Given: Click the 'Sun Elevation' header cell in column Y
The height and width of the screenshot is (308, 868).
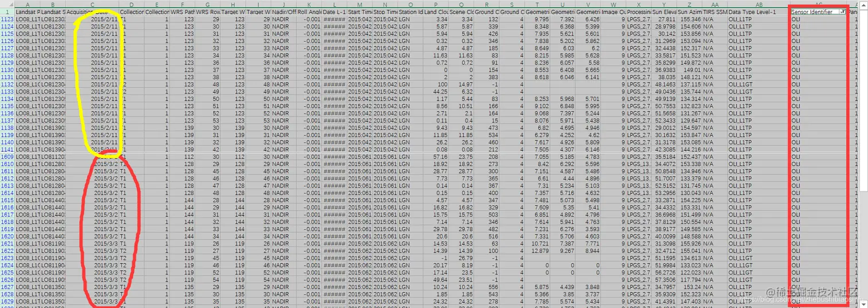Looking at the screenshot, I should pyautogui.click(x=664, y=11).
